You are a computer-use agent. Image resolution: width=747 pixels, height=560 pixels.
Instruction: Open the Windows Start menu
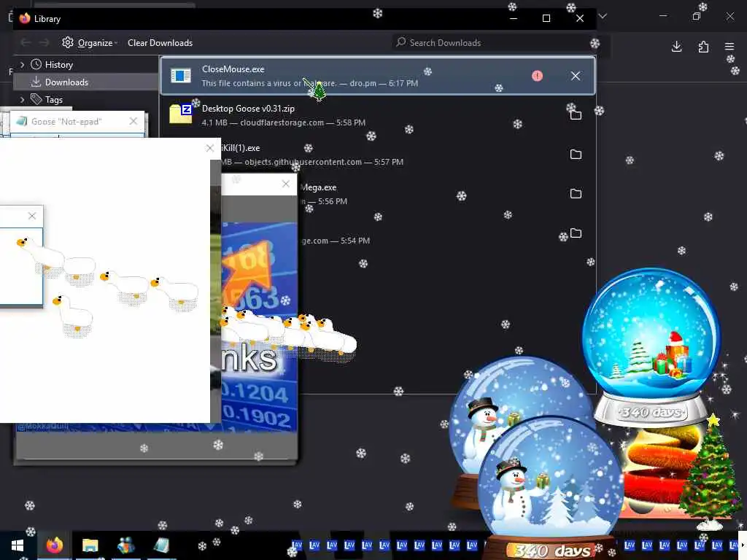tap(18, 545)
